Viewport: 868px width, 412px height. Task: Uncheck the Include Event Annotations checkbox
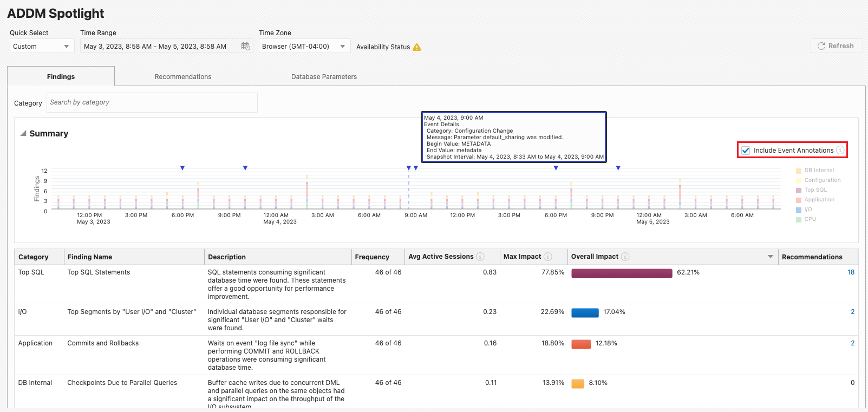[x=746, y=151]
